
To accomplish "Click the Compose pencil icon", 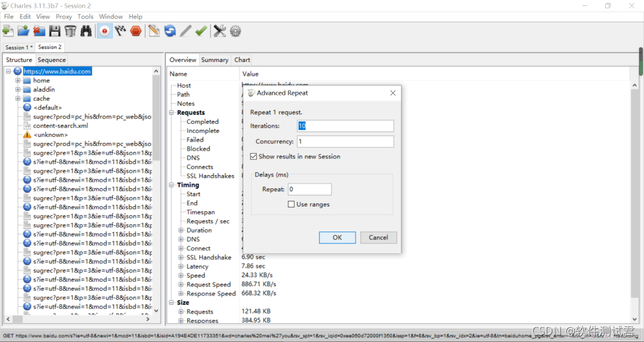I will pos(154,31).
